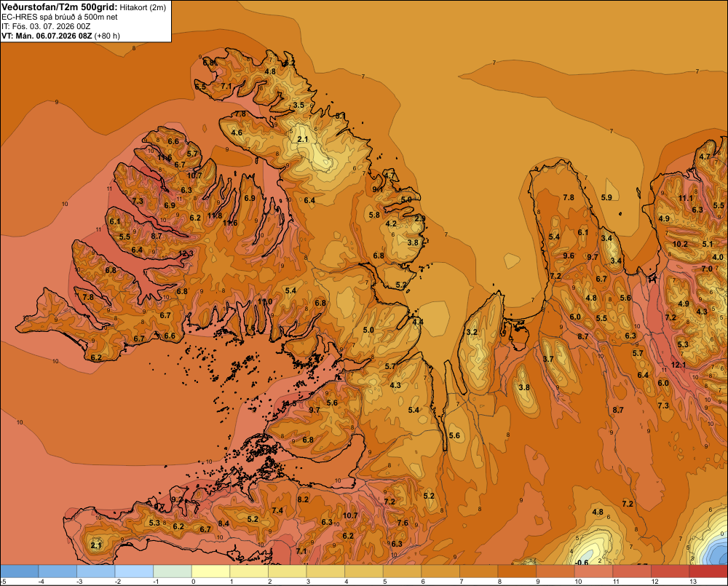Screen dimensions: 728x586
Task: Select the dark red 12 to 13 legend swatch
Action: [x=670, y=571]
